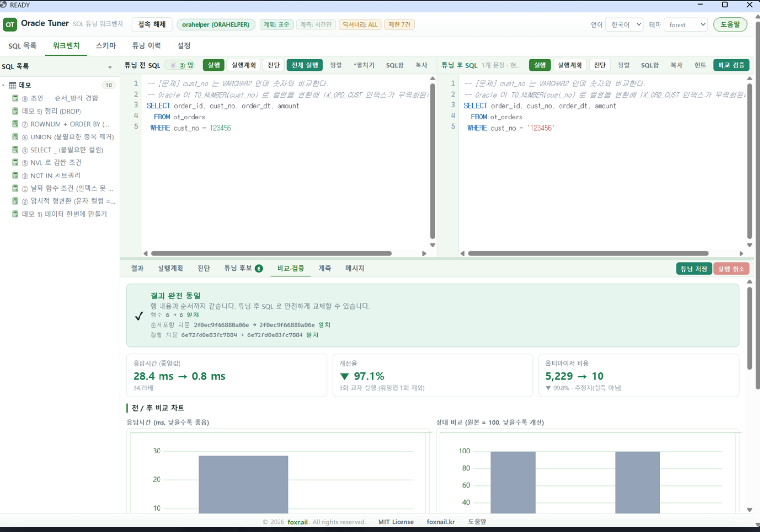The width and height of the screenshot is (760, 532).
Task: Click the sheet icon beside ① 날짜 함수 조건
Action: pos(15,188)
